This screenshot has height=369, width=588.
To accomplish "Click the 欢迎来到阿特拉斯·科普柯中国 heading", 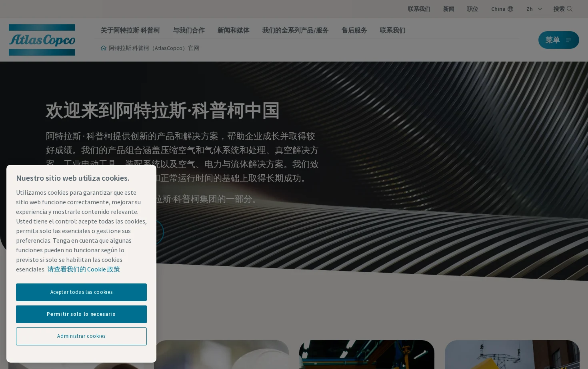I will [163, 110].
